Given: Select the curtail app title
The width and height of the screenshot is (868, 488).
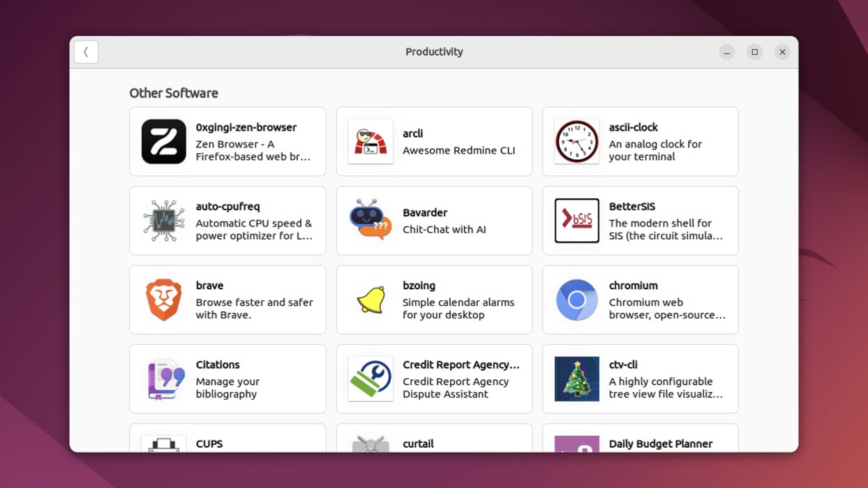Looking at the screenshot, I should [x=418, y=444].
